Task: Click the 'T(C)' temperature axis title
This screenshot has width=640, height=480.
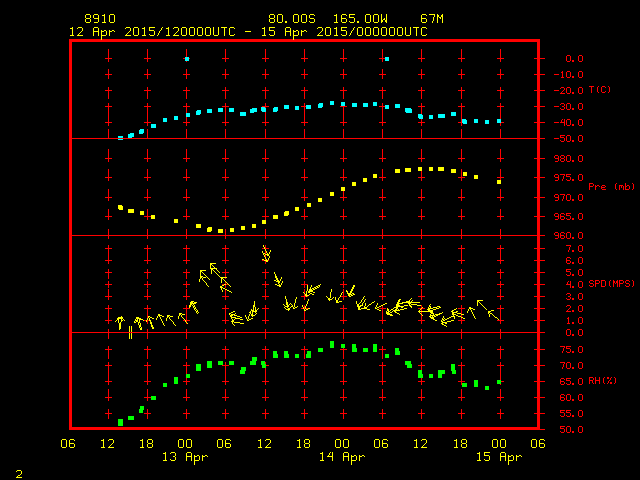Action: coord(600,89)
